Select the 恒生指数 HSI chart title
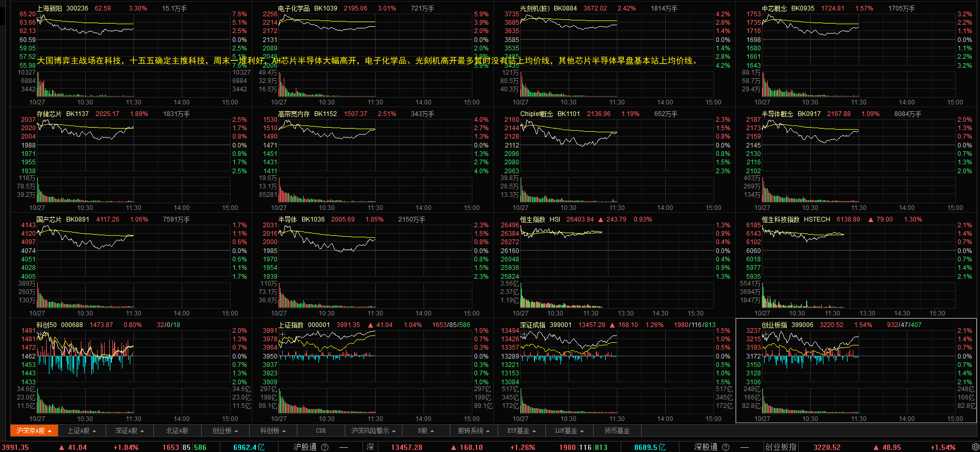Image resolution: width=980 pixels, height=452 pixels. pyautogui.click(x=540, y=219)
